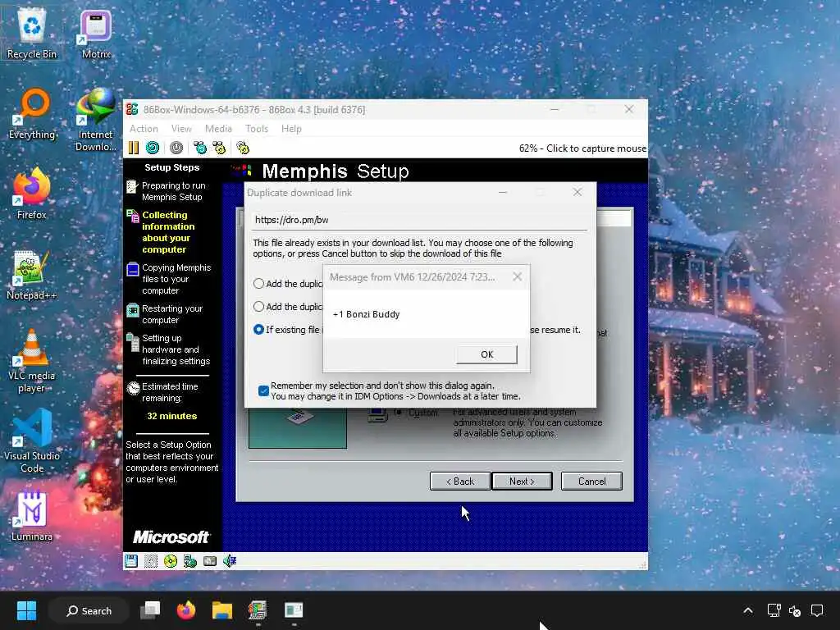Image resolution: width=840 pixels, height=630 pixels.
Task: Select the Firefox desktop icon
Action: click(32, 194)
